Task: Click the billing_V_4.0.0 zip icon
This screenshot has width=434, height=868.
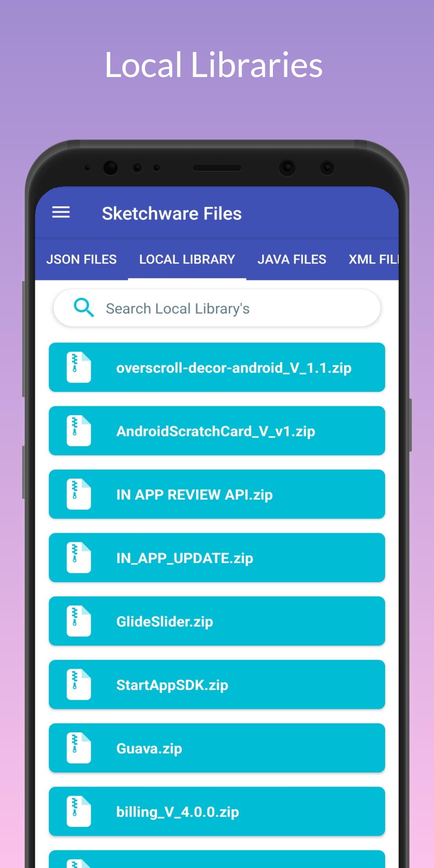Action: pos(79,811)
